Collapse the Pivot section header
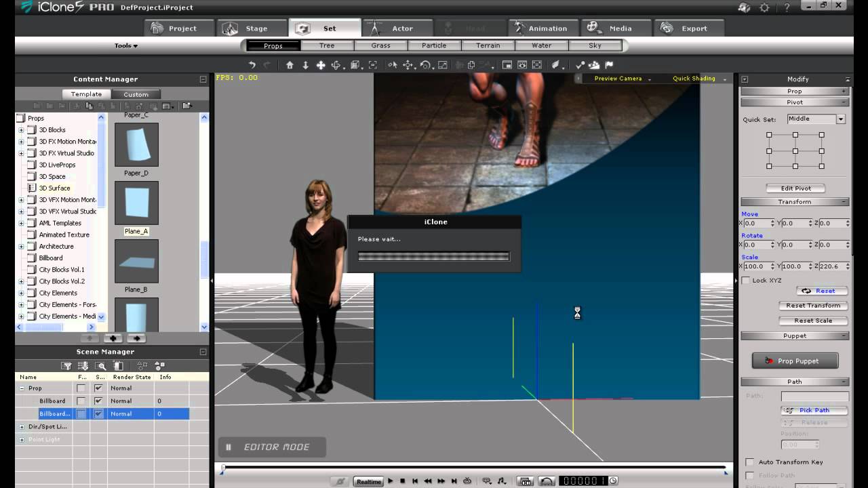Image resolution: width=868 pixels, height=488 pixels. pos(795,102)
